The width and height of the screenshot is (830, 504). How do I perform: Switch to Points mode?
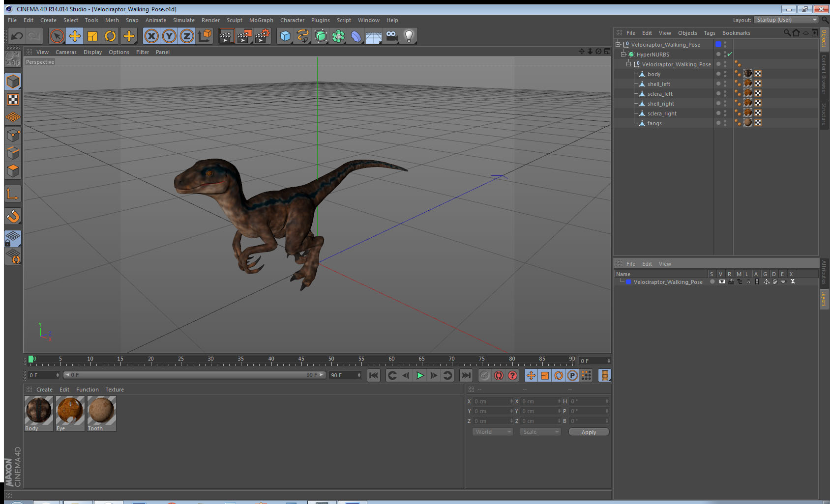(13, 135)
